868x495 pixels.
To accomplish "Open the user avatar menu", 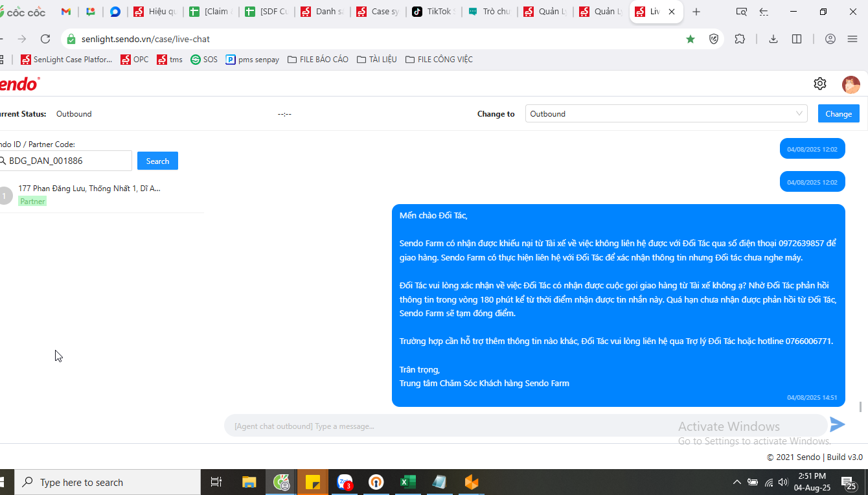I will click(851, 84).
